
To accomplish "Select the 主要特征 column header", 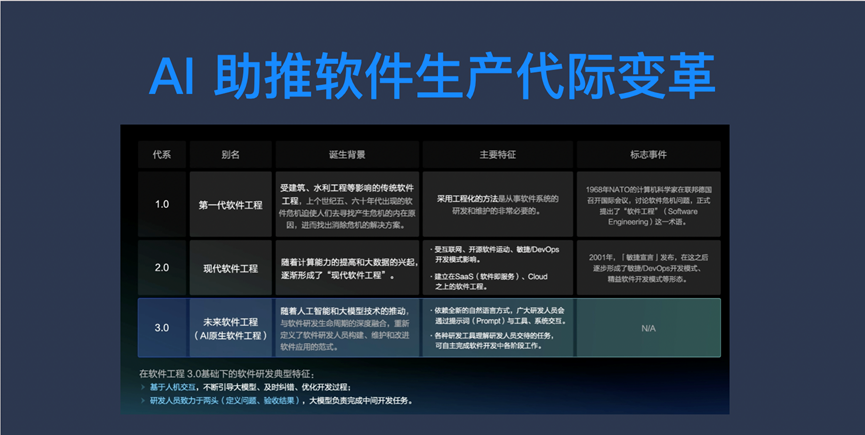I will pos(498,155).
